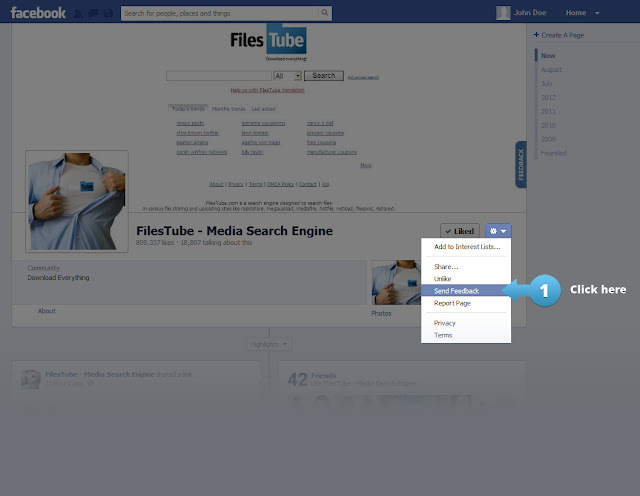
Task: Switch to Last added tab
Action: (x=263, y=109)
